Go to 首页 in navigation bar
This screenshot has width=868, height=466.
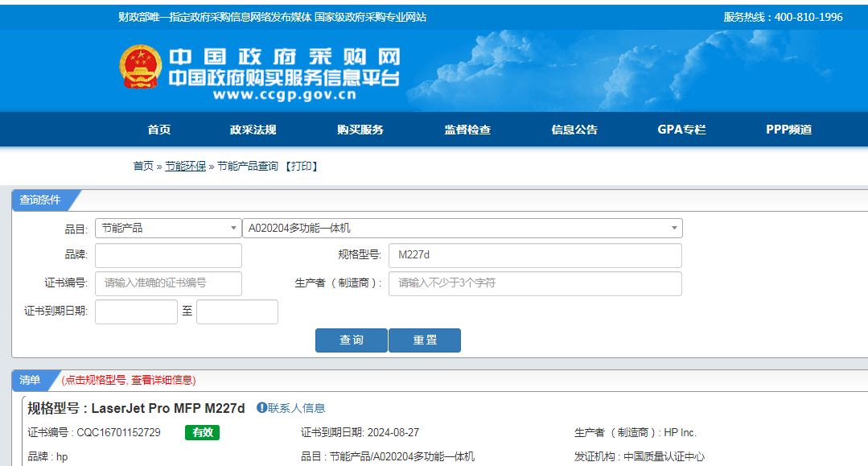click(x=158, y=130)
